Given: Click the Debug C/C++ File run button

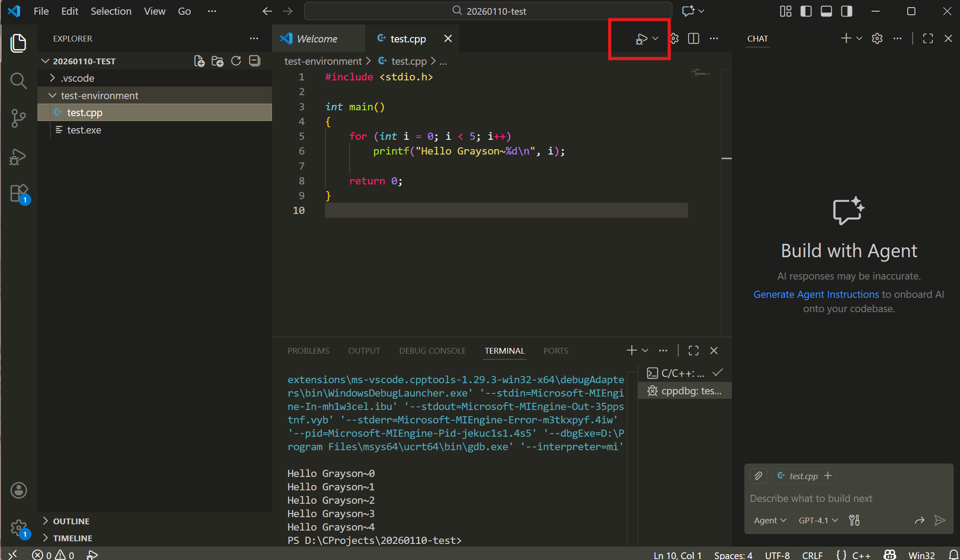Looking at the screenshot, I should [x=642, y=39].
